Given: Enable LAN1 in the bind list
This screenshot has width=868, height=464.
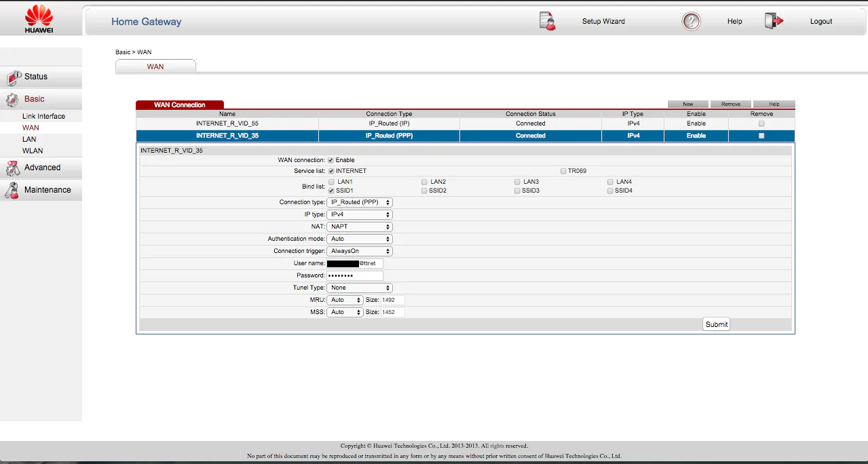Looking at the screenshot, I should click(x=331, y=182).
